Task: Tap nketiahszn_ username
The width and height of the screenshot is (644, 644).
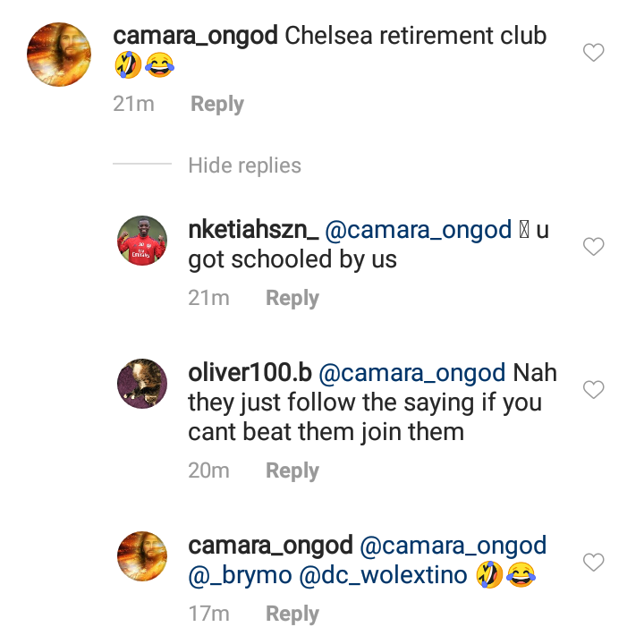Action: pos(253,230)
